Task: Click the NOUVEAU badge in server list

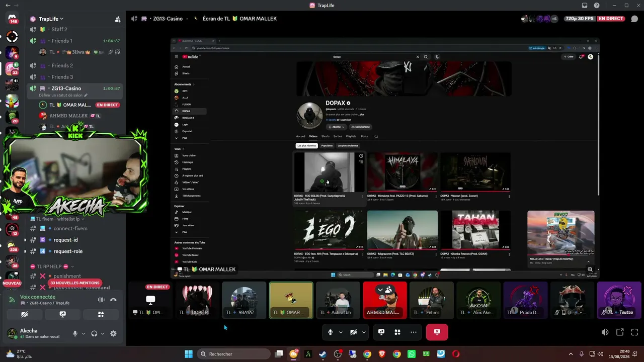Action: pyautogui.click(x=12, y=283)
